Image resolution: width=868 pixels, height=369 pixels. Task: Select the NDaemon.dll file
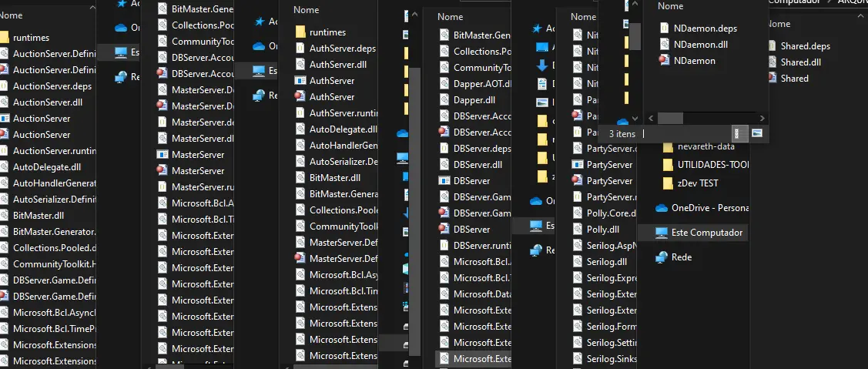(701, 45)
